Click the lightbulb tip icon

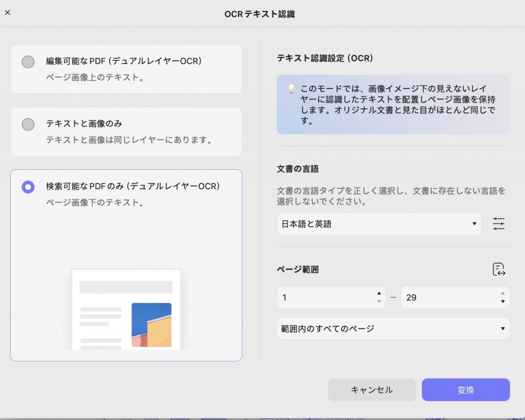[x=291, y=89]
